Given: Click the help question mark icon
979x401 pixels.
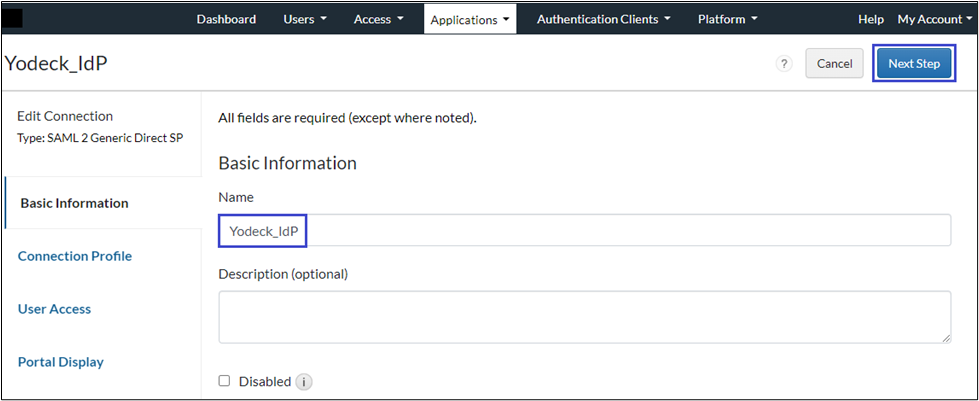Looking at the screenshot, I should click(x=784, y=64).
